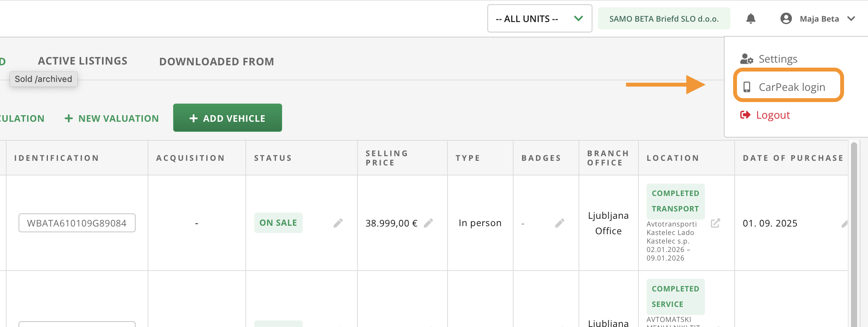Click the Maja Beta user avatar icon

[x=786, y=19]
